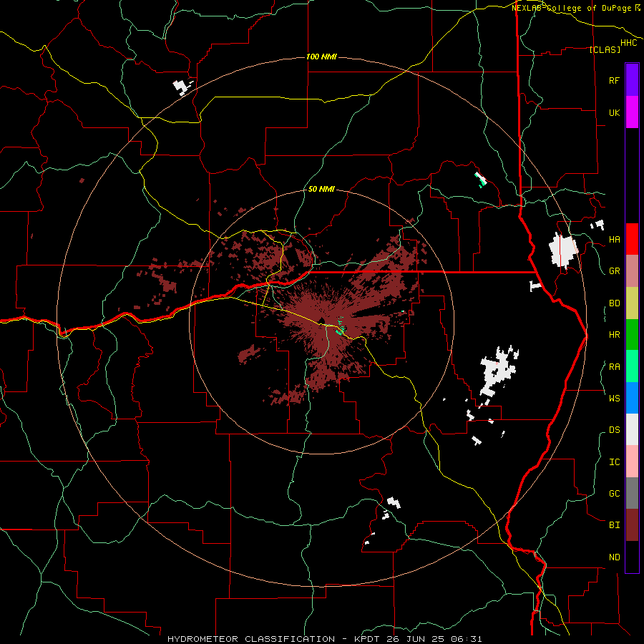Click the NEXLAB-College of DuPage credit text
Viewport: 644px width, 644px height.
tap(572, 8)
